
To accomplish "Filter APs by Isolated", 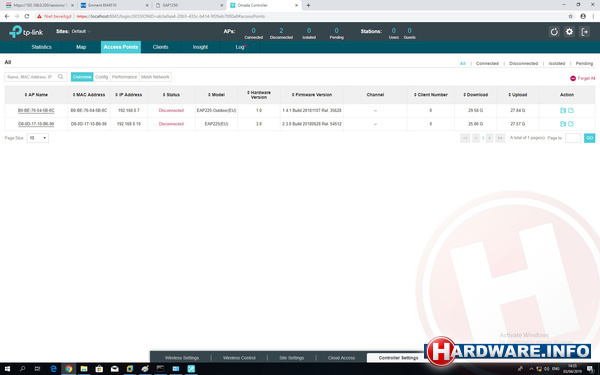I will [x=557, y=64].
